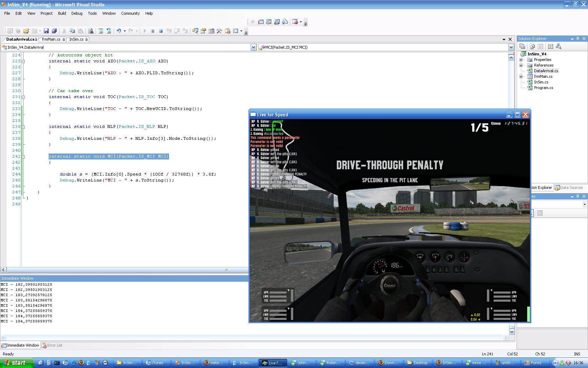The image size is (588, 368).
Task: Collapse the AXO method outline at line 225
Action: 23,61
